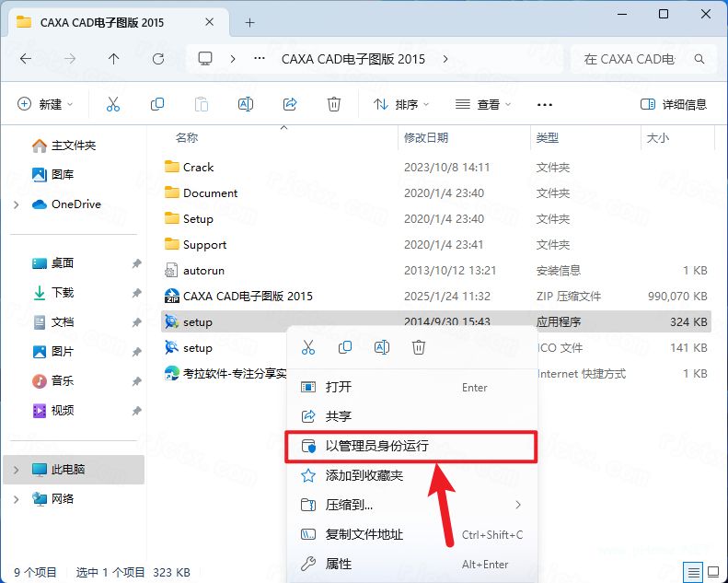728x583 pixels.
Task: Open the 压缩到... submenu
Action: 411,505
